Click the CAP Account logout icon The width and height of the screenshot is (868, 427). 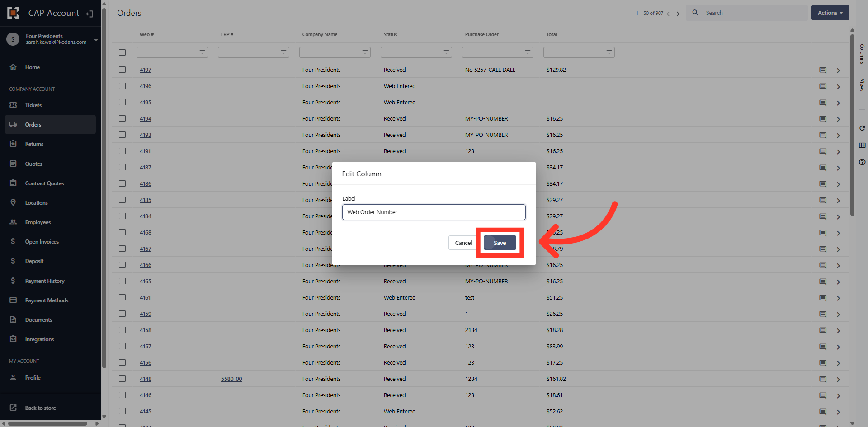point(90,14)
